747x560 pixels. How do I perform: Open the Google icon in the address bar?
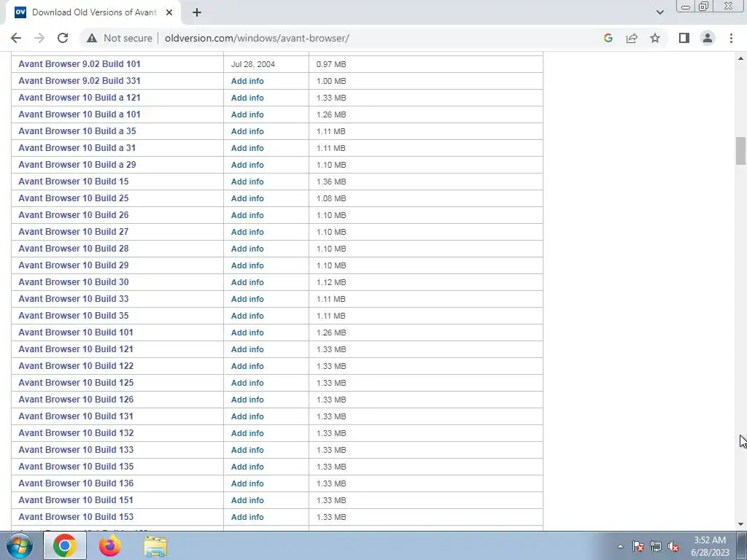[x=608, y=38]
